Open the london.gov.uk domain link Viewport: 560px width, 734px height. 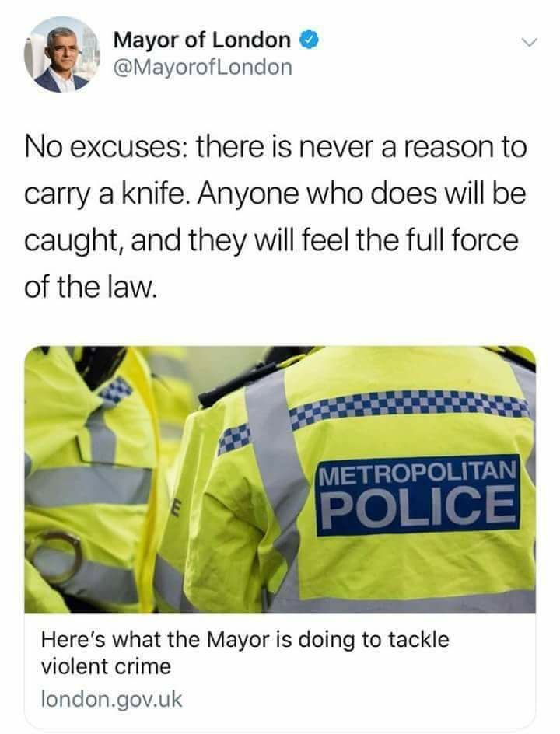pyautogui.click(x=111, y=700)
